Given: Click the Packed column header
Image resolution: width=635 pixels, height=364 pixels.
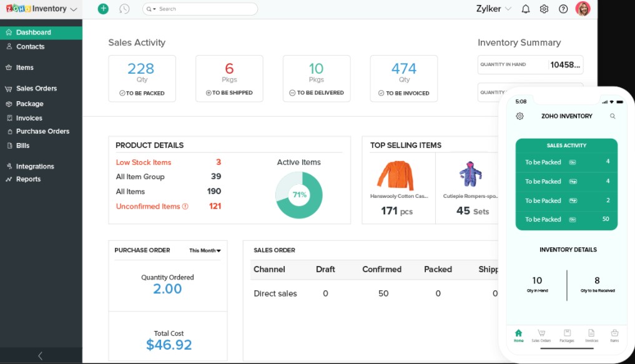Looking at the screenshot, I should click(x=438, y=270).
